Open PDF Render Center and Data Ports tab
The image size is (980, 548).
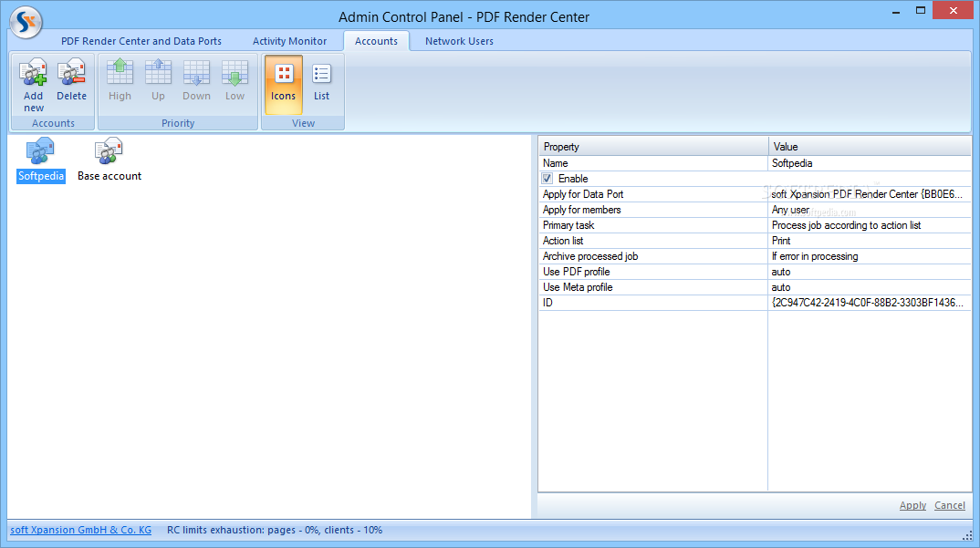pos(141,41)
